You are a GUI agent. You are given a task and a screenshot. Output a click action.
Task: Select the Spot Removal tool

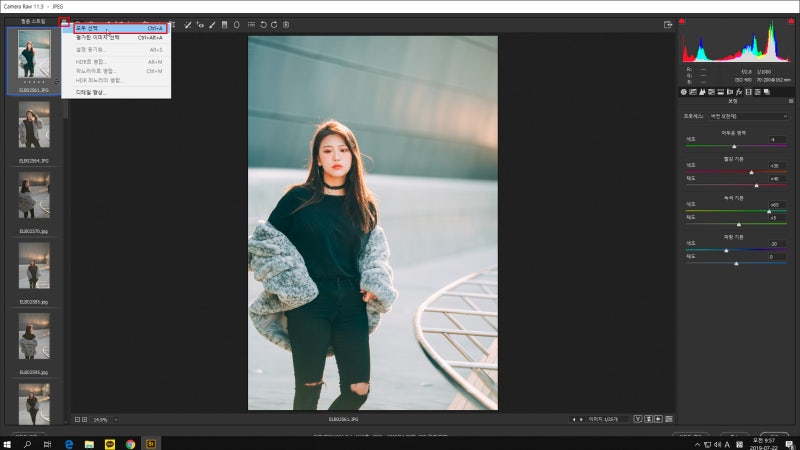pos(188,24)
